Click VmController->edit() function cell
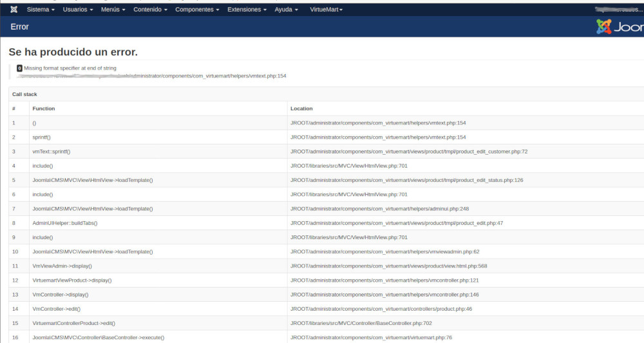Screen dimensions: 644x343 tap(158, 309)
